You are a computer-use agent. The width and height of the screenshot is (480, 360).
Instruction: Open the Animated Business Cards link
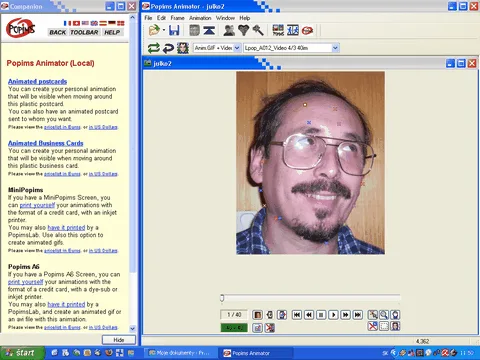pyautogui.click(x=46, y=143)
